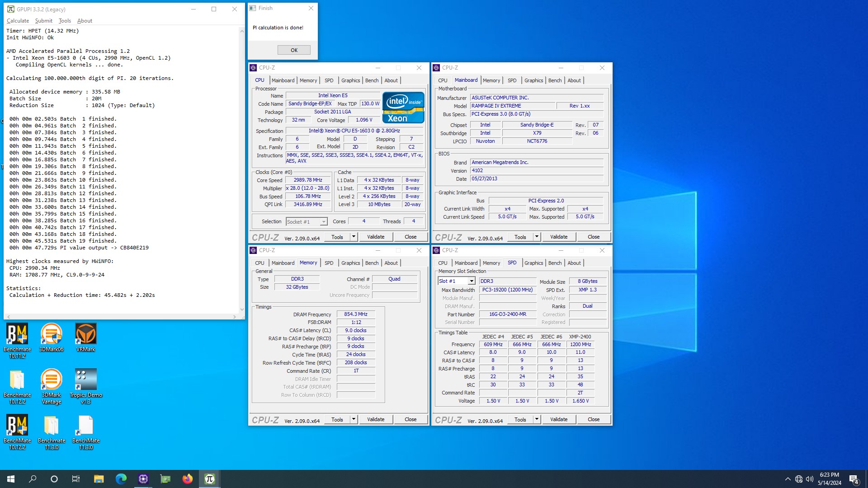Select the About tab in SPD CPU-Z window
The width and height of the screenshot is (868, 488).
[x=574, y=263]
